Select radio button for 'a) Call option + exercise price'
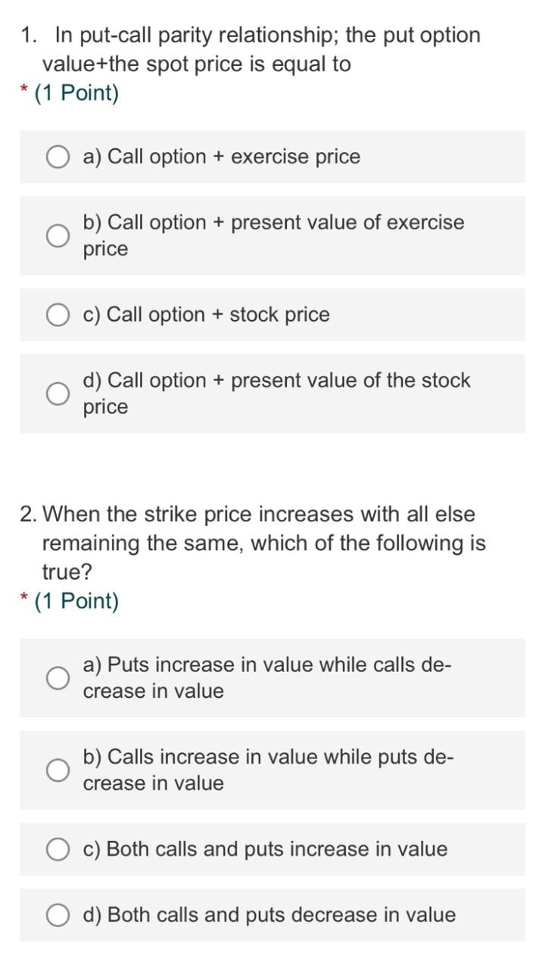The image size is (545, 980). (x=58, y=157)
